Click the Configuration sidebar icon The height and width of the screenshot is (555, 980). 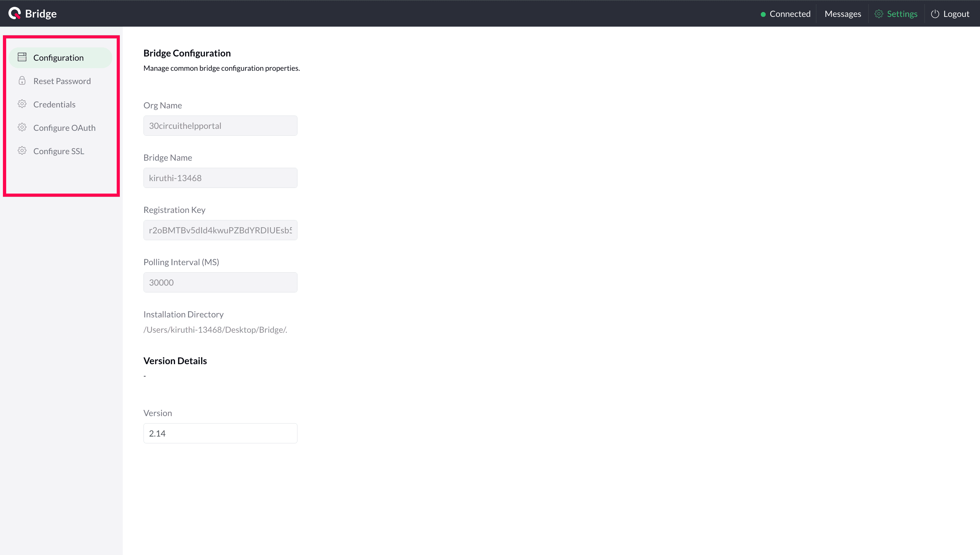[22, 57]
